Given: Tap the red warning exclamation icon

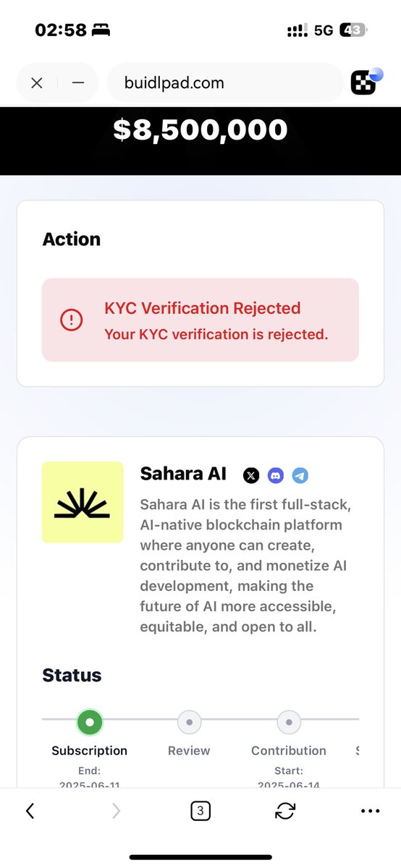Looking at the screenshot, I should [72, 320].
